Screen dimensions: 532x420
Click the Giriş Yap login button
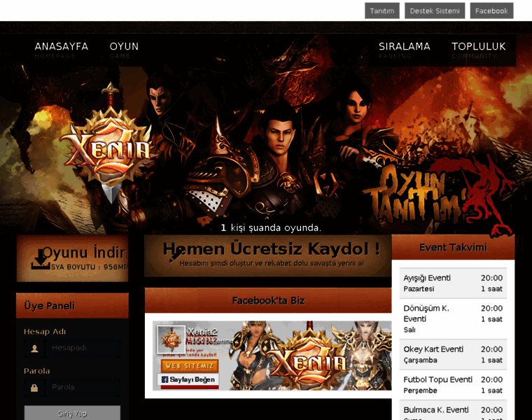pos(72,413)
